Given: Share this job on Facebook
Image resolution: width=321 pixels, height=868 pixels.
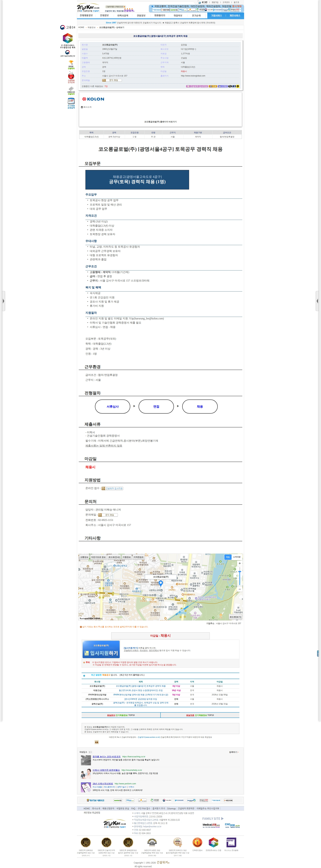Looking at the screenshot, I should pos(234,86).
